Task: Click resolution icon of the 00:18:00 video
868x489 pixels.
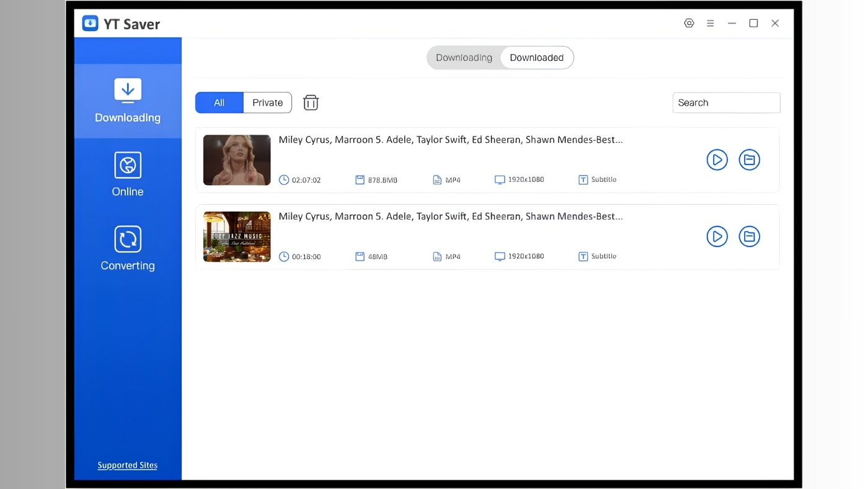Action: click(500, 256)
